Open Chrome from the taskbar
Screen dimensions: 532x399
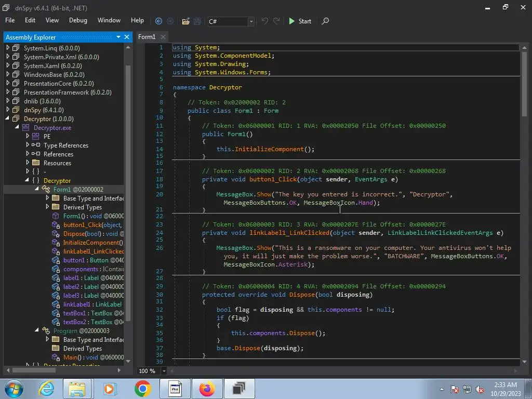point(142,389)
